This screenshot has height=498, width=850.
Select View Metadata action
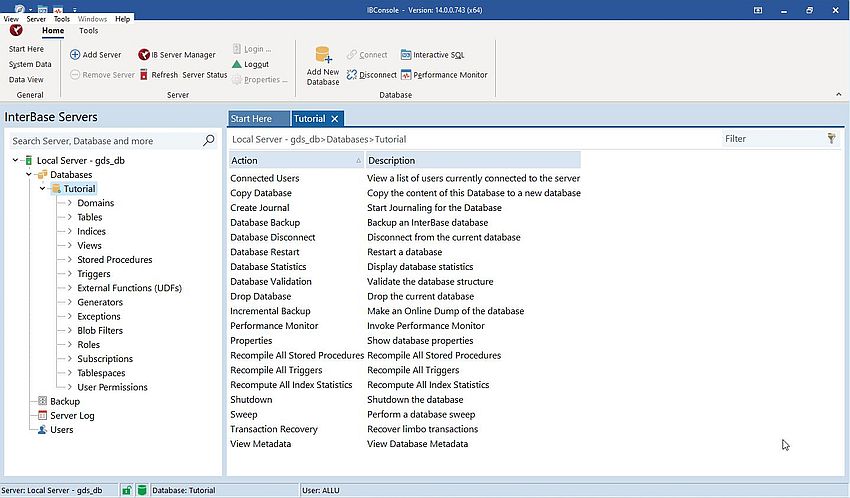tap(260, 444)
